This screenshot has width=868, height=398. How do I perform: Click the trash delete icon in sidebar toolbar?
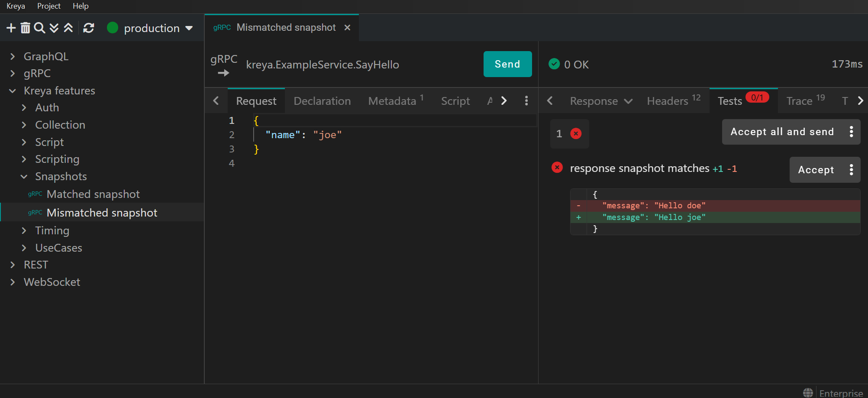point(26,28)
